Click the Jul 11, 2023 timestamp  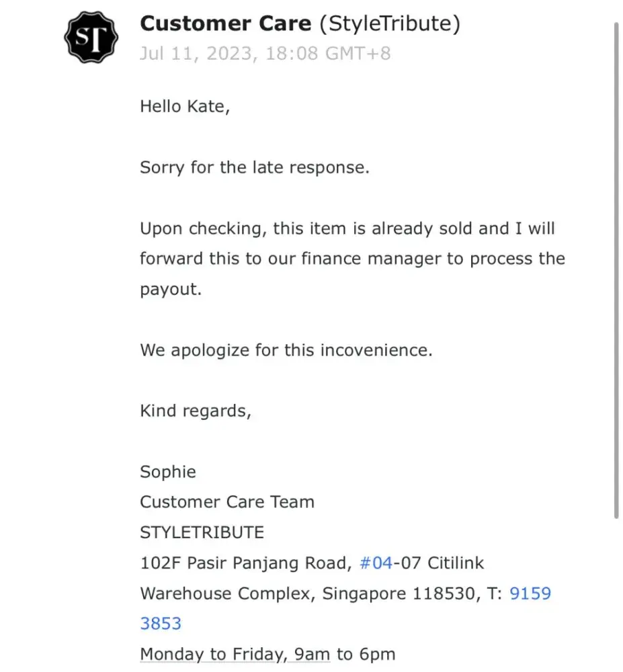[x=264, y=53]
